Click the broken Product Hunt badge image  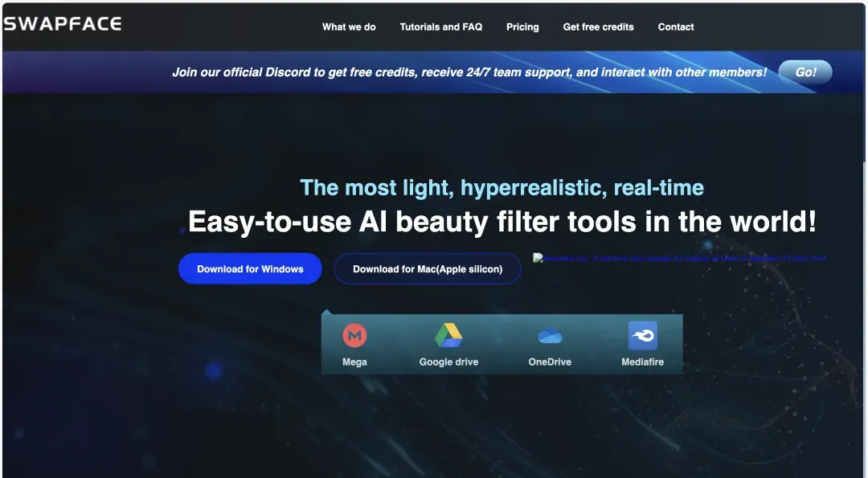(x=679, y=258)
